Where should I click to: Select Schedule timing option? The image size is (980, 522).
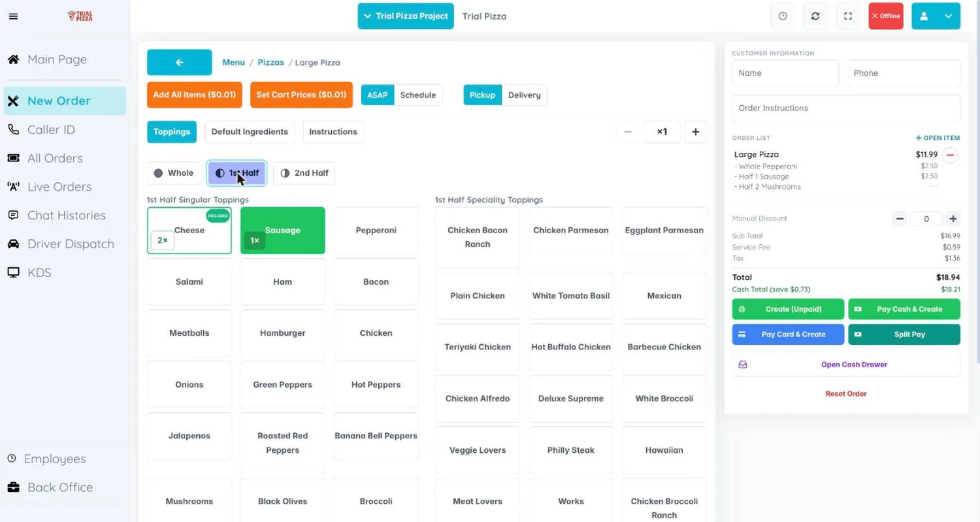(x=418, y=95)
